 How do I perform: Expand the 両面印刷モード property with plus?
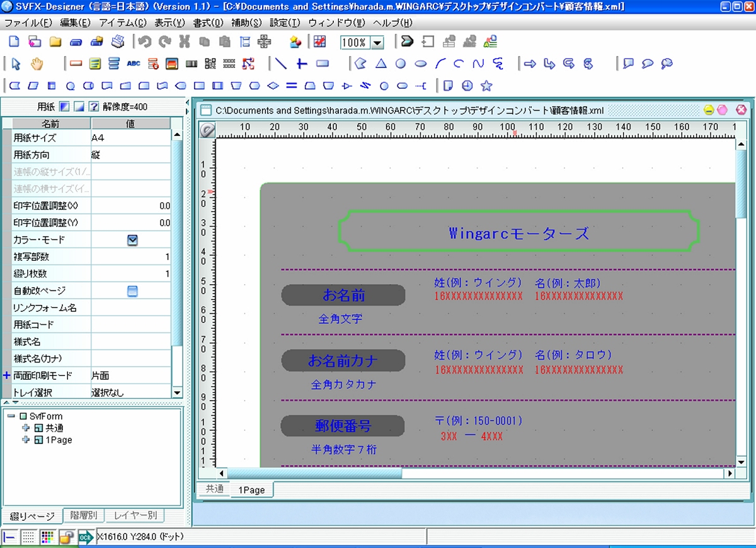[6, 375]
